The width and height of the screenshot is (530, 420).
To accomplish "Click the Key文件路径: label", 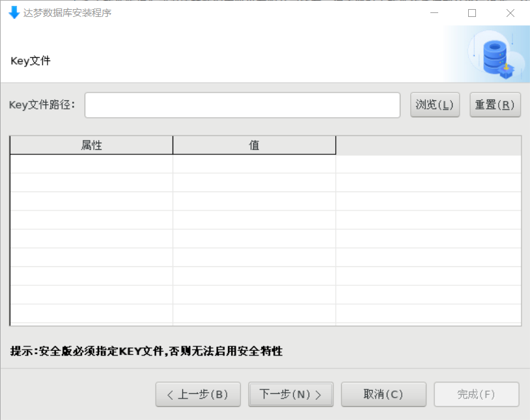I will click(x=42, y=105).
